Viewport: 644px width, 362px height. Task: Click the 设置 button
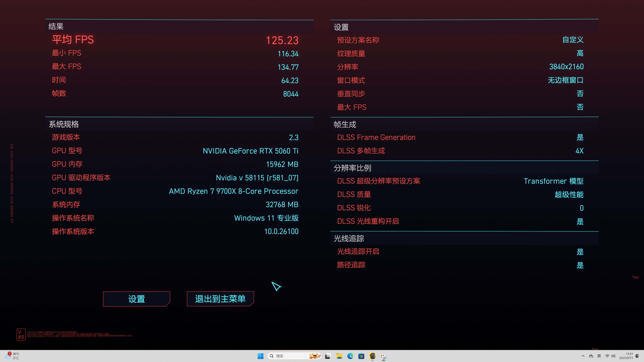[137, 299]
